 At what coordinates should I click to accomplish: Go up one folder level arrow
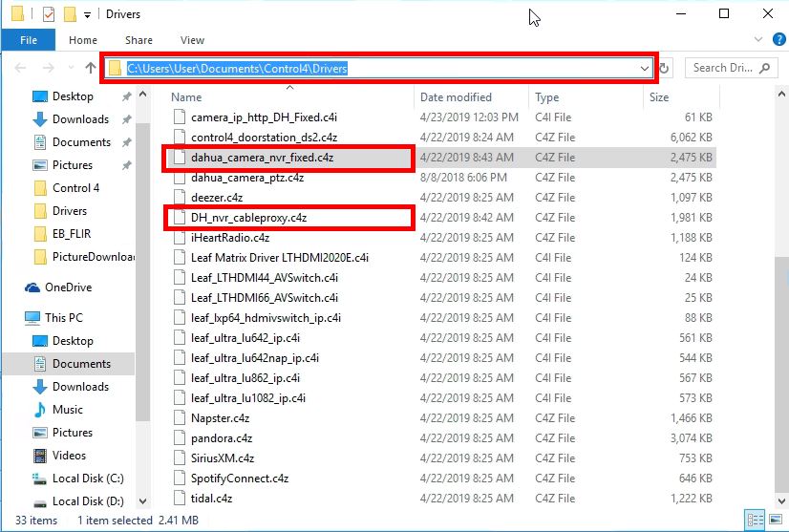click(91, 68)
